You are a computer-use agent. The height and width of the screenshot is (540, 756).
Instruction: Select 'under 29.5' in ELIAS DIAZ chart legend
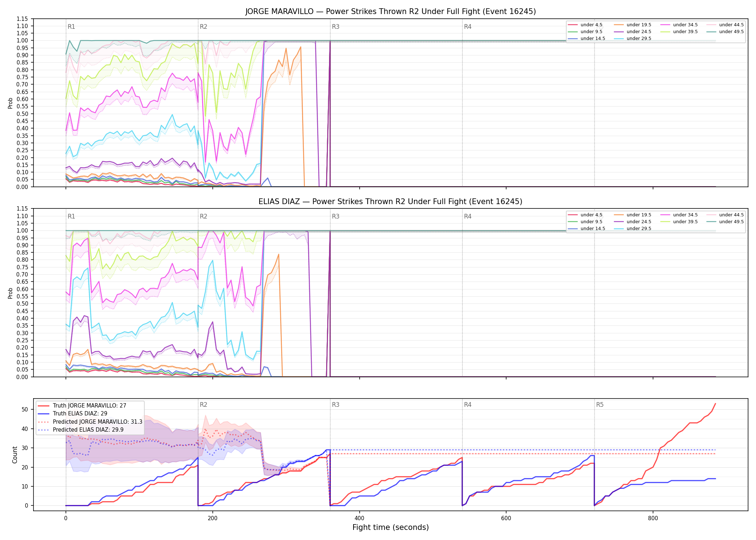[639, 229]
